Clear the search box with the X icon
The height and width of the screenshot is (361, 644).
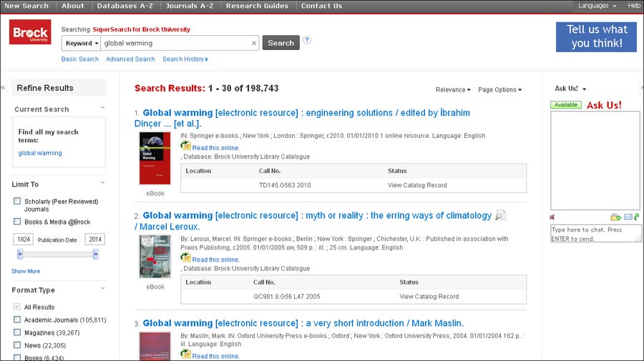[254, 43]
